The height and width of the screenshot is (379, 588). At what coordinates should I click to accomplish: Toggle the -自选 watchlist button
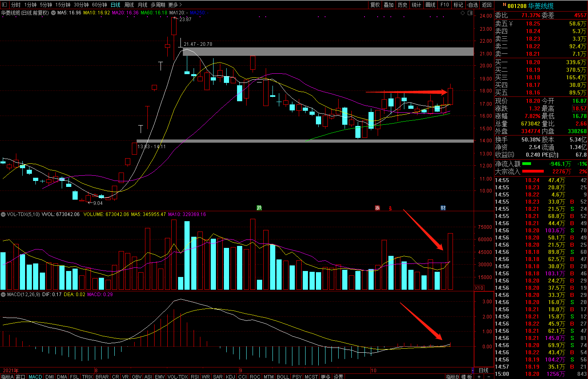(472, 5)
